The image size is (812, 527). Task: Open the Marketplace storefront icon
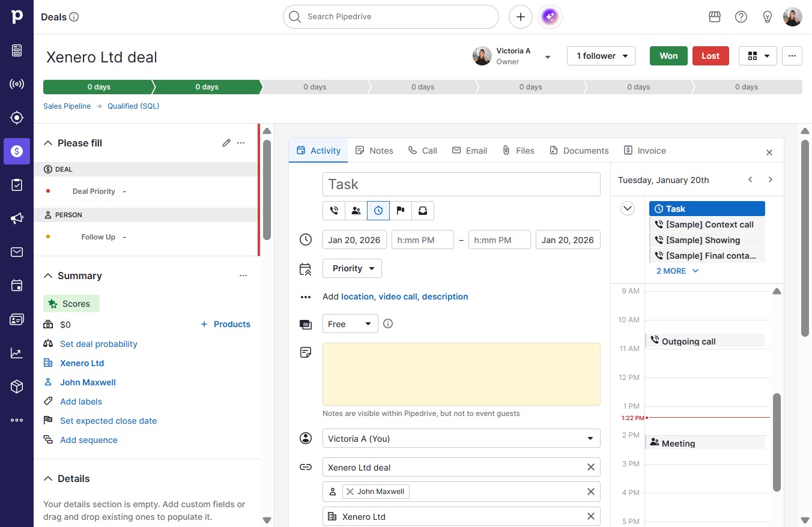point(715,17)
